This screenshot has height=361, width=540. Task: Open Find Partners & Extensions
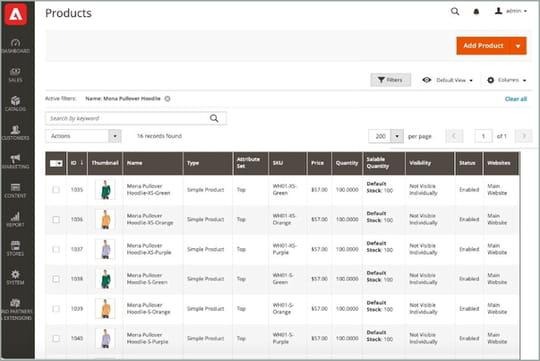(15, 309)
